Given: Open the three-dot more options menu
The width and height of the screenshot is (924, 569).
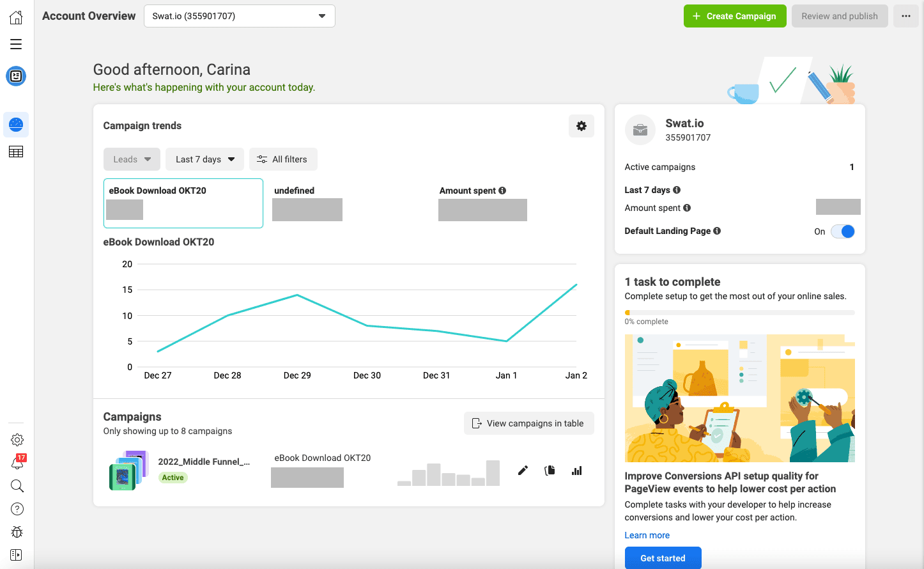Looking at the screenshot, I should 905,16.
